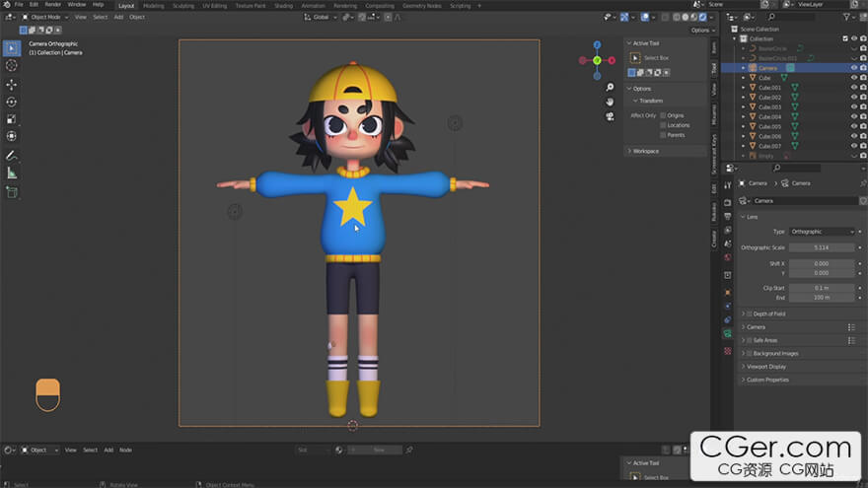Hide Cube.003 using its eye icon
The image size is (868, 488).
(853, 106)
